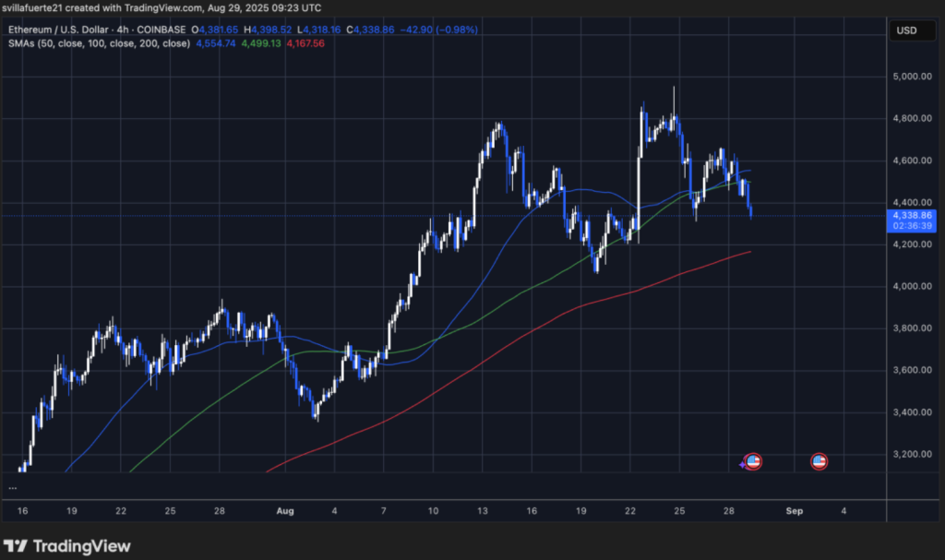Click the three-dot icon at chart bottom-left

[x=14, y=487]
